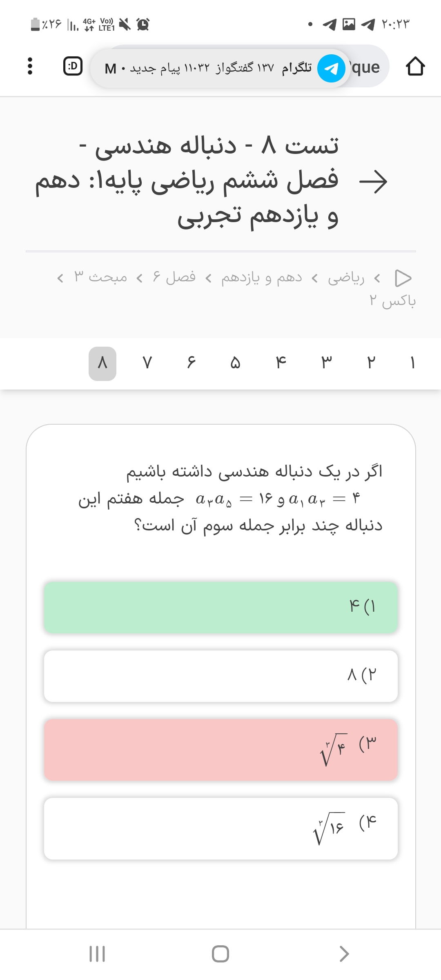Screen dimensions: 441x980
Task: Open Android recent apps button
Action: tap(97, 954)
